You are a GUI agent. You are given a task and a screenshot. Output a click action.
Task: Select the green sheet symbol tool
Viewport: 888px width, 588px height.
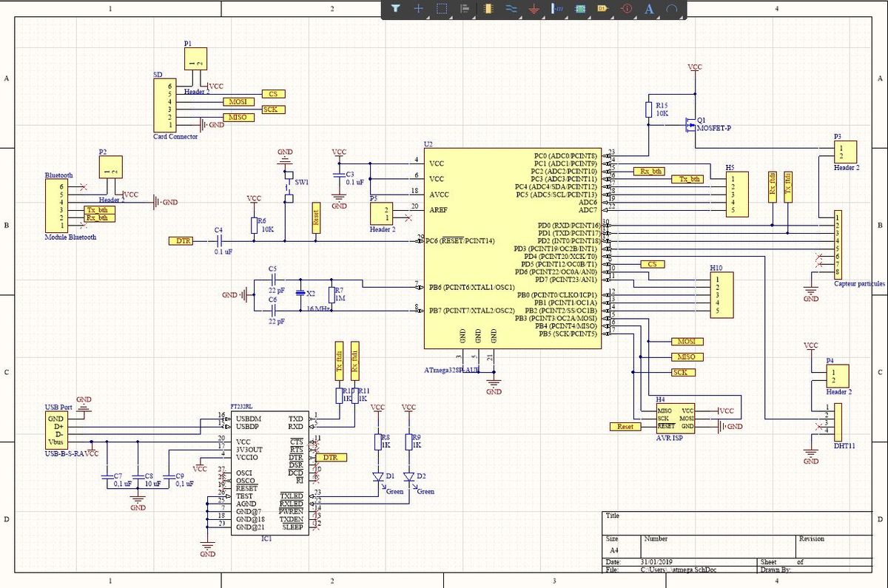pos(580,9)
